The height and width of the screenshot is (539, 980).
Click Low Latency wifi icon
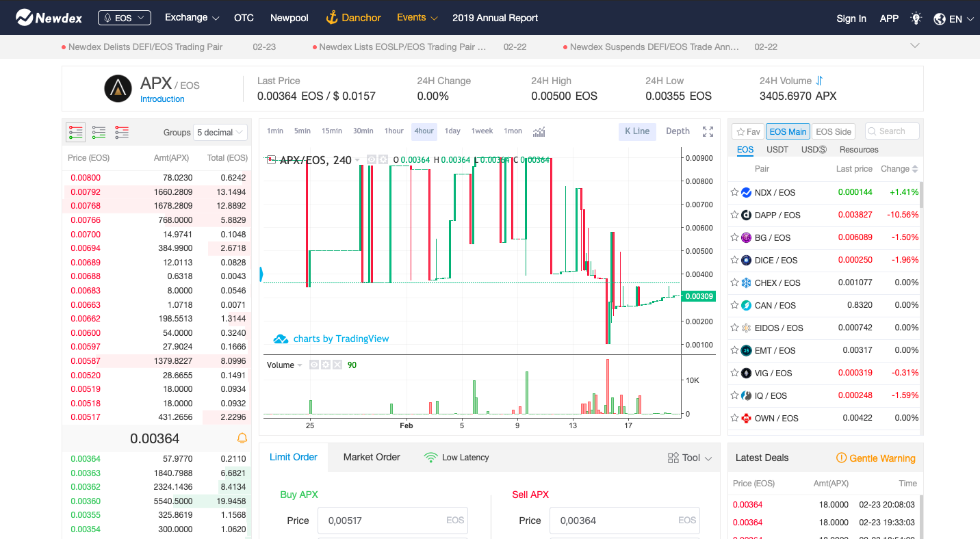pos(430,457)
